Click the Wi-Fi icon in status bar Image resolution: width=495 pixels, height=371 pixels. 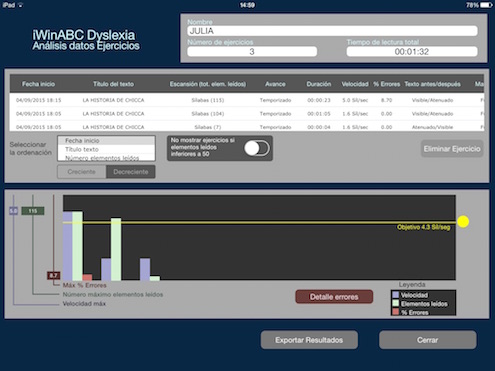click(20, 5)
